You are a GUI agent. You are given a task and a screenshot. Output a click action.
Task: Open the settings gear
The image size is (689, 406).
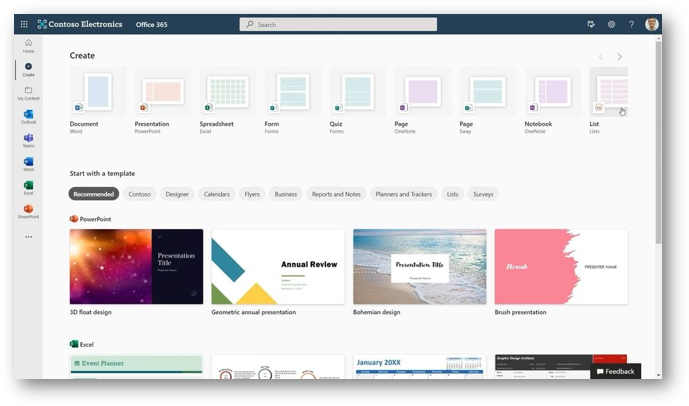click(611, 24)
